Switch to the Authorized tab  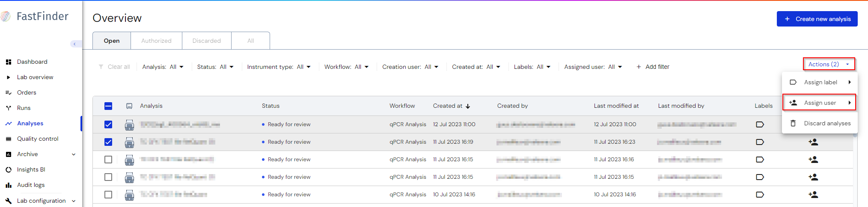[156, 41]
